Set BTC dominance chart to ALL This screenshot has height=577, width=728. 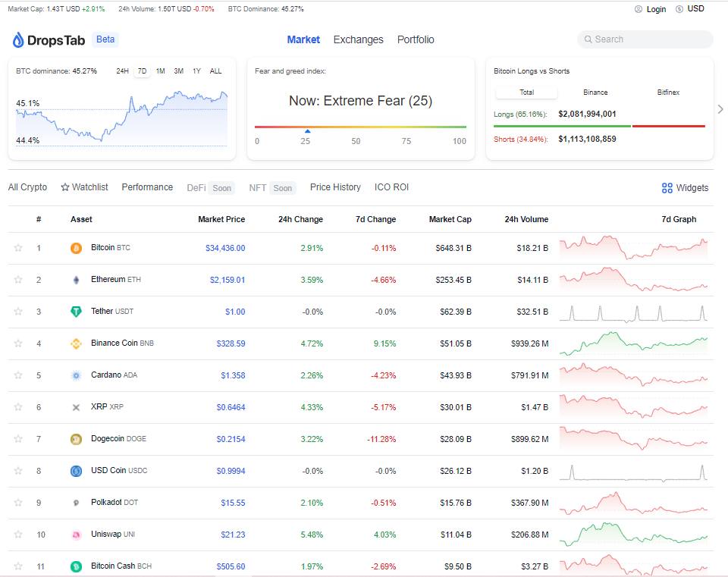point(216,71)
